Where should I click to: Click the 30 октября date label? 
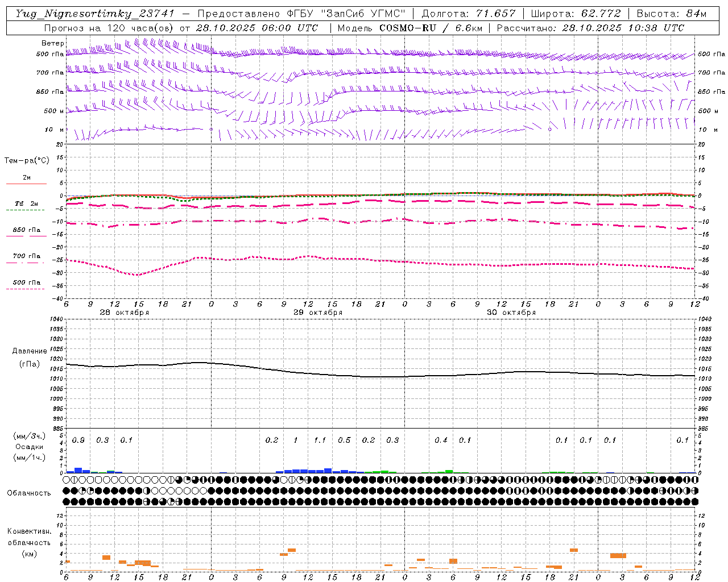[511, 313]
